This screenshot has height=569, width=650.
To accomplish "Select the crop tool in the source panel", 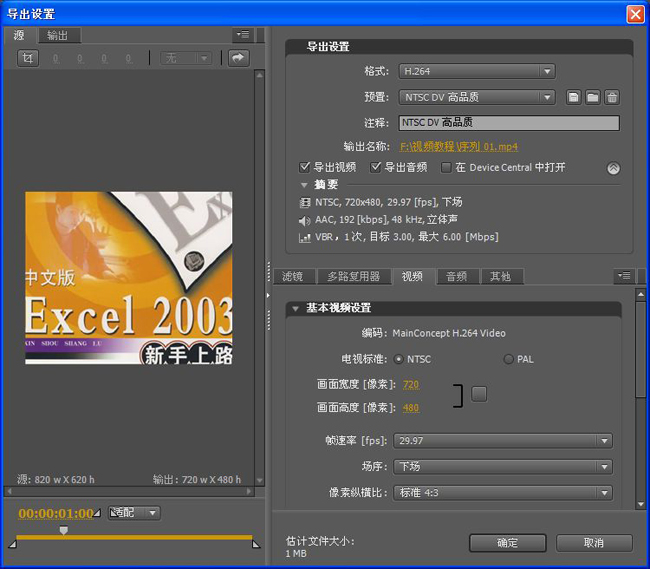I will [29, 58].
